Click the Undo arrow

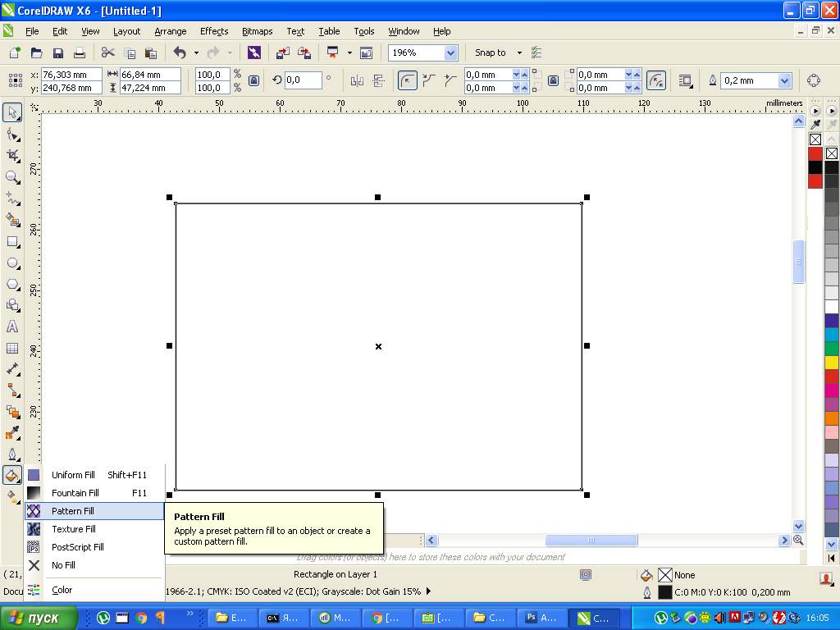pyautogui.click(x=180, y=52)
